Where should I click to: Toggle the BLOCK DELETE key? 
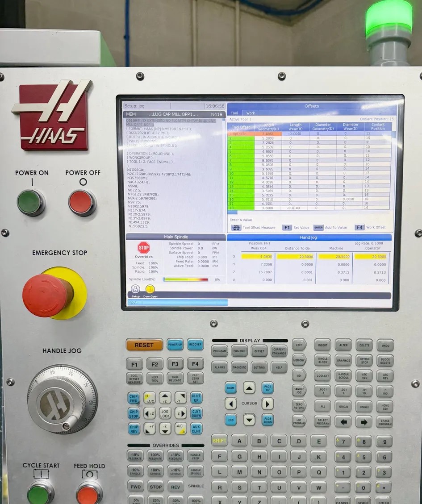(x=385, y=361)
